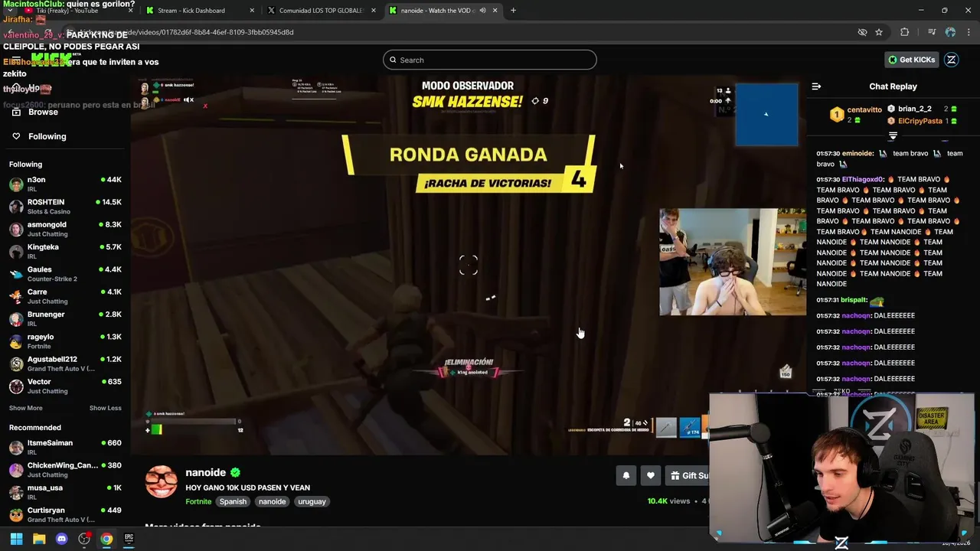Open the user profile avatar menu
This screenshot has height=551, width=980.
[952, 60]
